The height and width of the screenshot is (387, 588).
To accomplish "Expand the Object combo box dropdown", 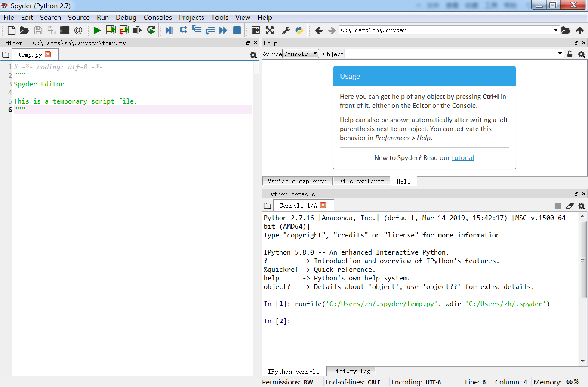I will pos(560,54).
